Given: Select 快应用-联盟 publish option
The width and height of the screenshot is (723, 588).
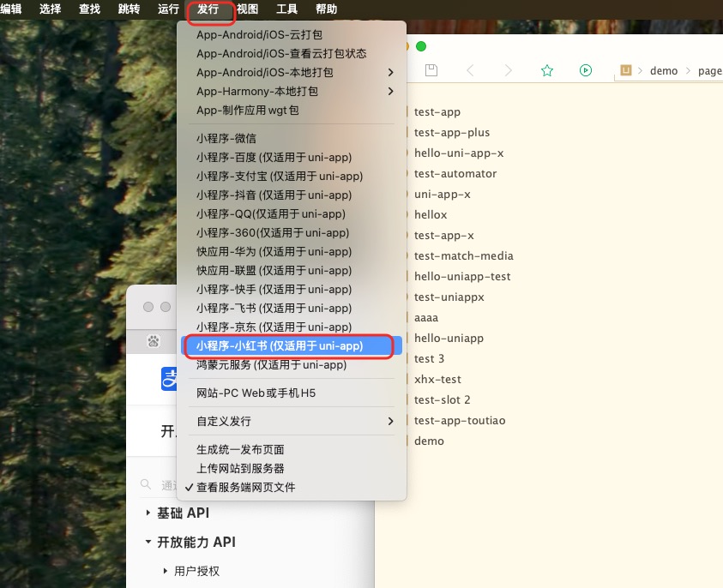Looking at the screenshot, I should (x=292, y=271).
